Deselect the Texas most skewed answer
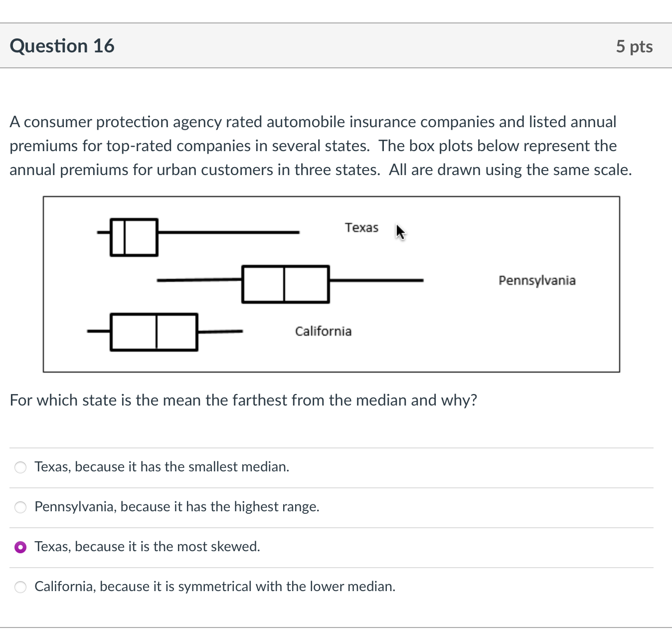The height and width of the screenshot is (629, 672). [x=20, y=547]
